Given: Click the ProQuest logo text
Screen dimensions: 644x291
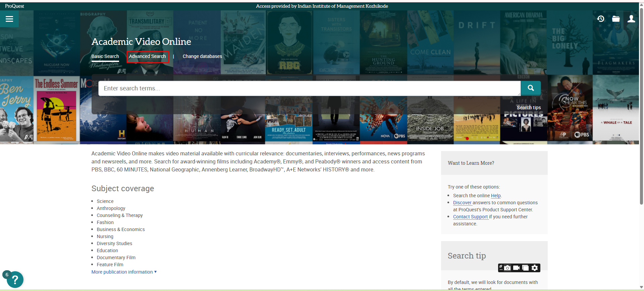Looking at the screenshot, I should [14, 6].
